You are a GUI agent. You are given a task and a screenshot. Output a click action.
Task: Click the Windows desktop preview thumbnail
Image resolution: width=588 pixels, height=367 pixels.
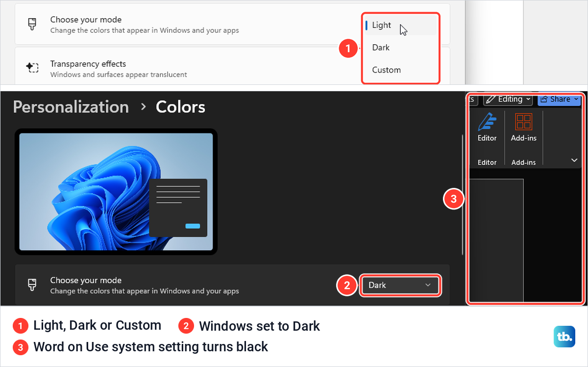click(x=116, y=192)
